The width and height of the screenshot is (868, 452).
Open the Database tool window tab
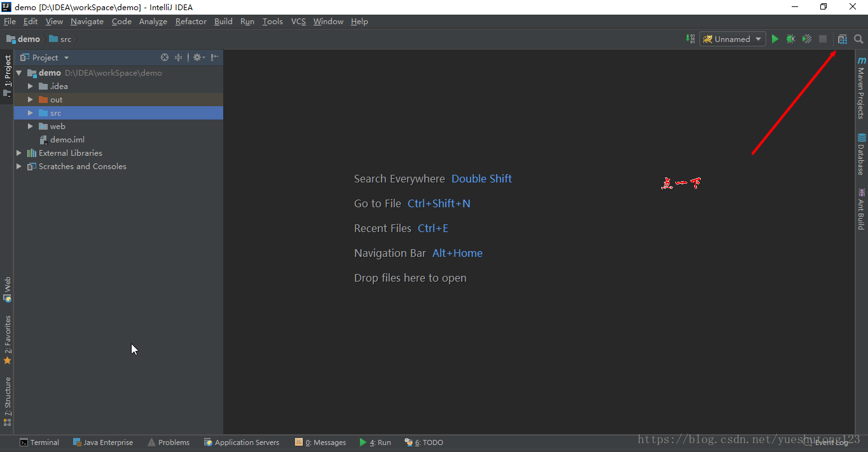[x=862, y=154]
